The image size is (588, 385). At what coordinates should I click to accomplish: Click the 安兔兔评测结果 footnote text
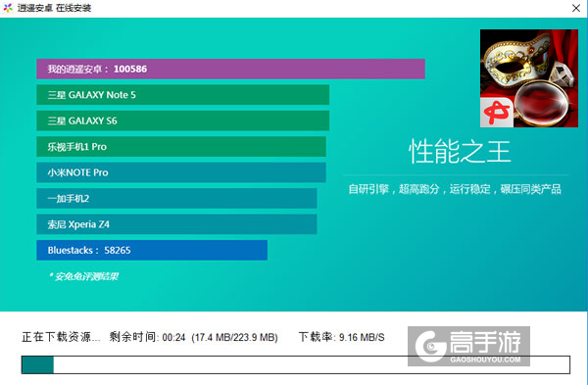coord(83,276)
